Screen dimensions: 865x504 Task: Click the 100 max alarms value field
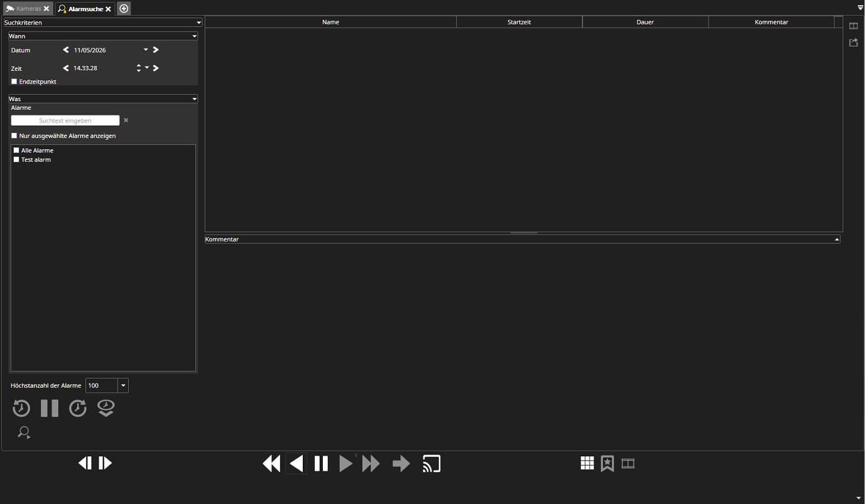click(102, 385)
